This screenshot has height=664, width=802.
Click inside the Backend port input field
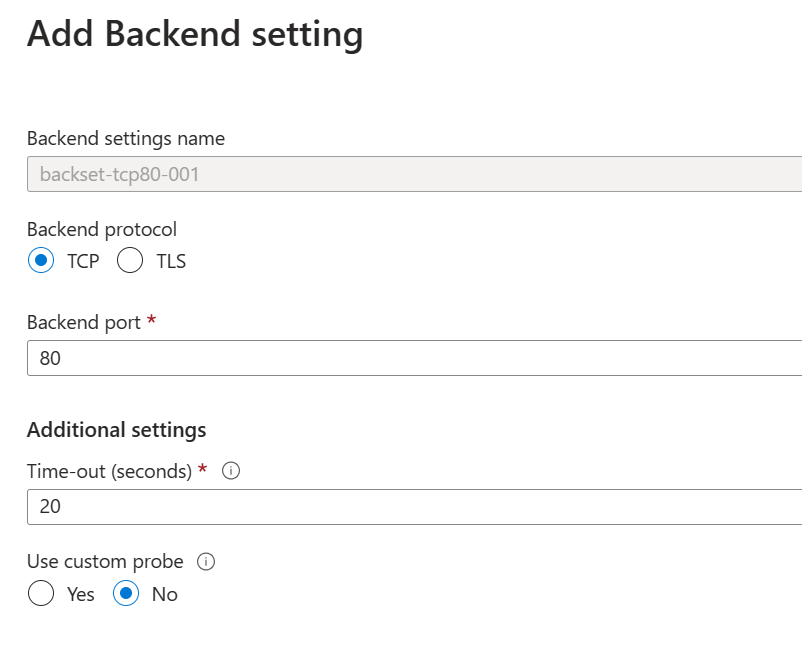(300, 357)
